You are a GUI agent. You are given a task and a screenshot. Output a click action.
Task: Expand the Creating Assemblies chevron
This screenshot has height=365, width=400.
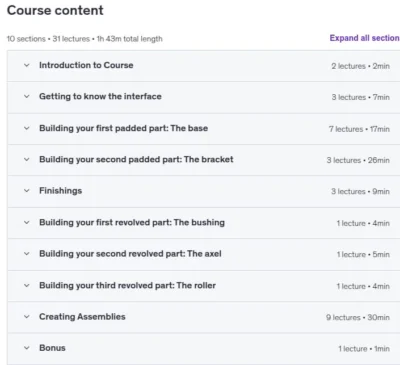(27, 317)
